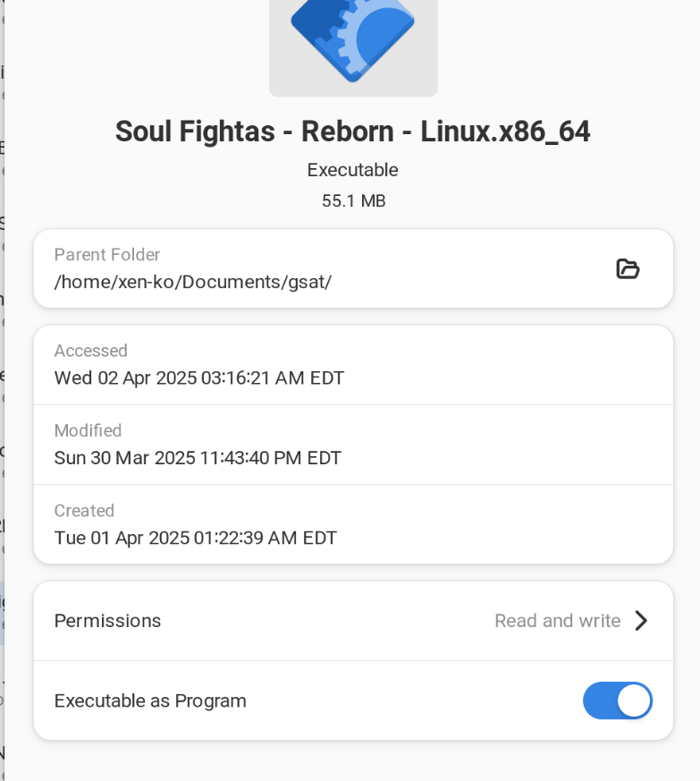Click the Accessed heading label
700x781 pixels.
(x=90, y=351)
